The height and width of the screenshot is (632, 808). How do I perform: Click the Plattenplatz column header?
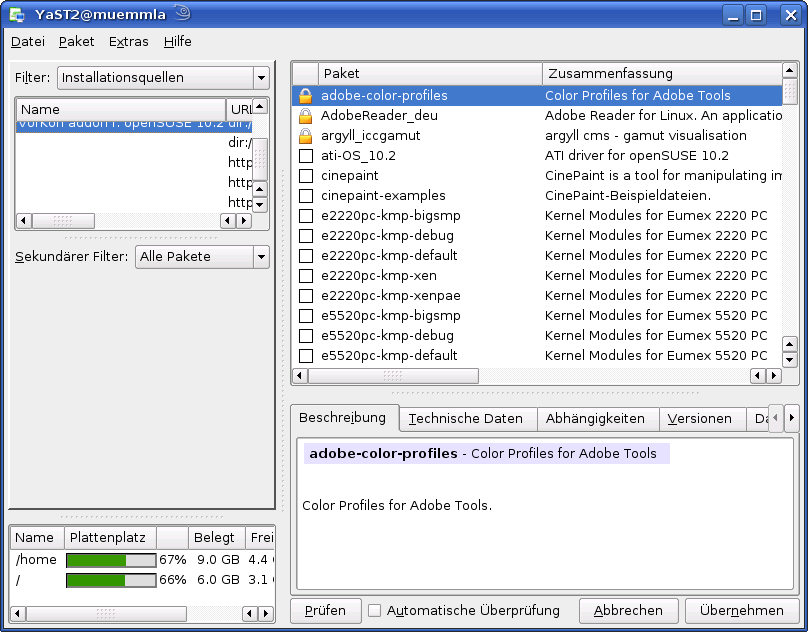point(110,538)
